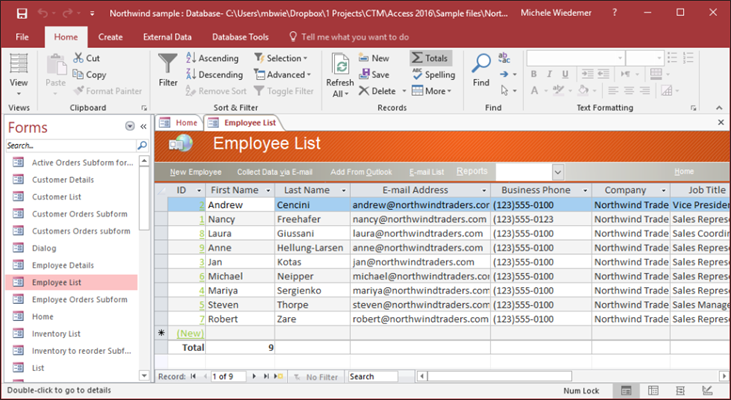Toggle Italic formatting
This screenshot has height=400, width=731.
pyautogui.click(x=550, y=74)
